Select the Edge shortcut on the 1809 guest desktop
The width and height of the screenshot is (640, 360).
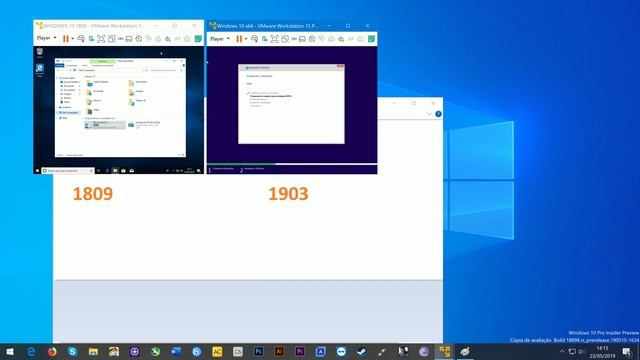coord(40,70)
